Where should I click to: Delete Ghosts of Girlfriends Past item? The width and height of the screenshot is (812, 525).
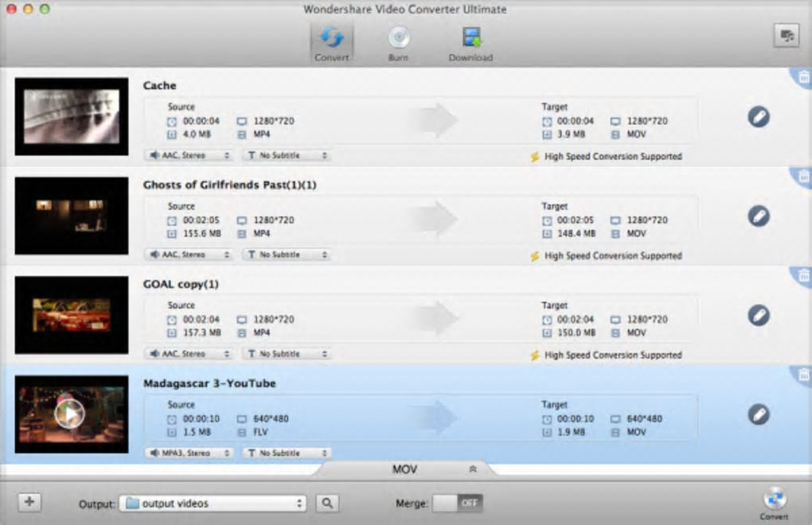tap(803, 177)
